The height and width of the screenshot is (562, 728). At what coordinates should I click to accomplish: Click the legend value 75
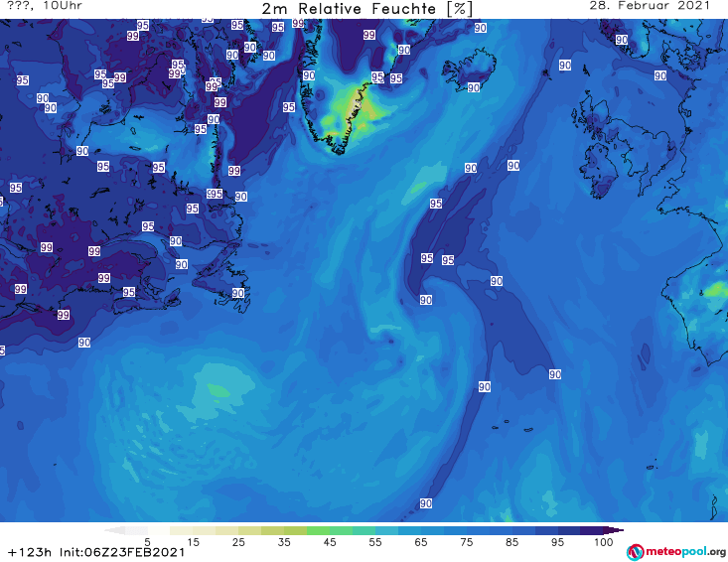466,542
